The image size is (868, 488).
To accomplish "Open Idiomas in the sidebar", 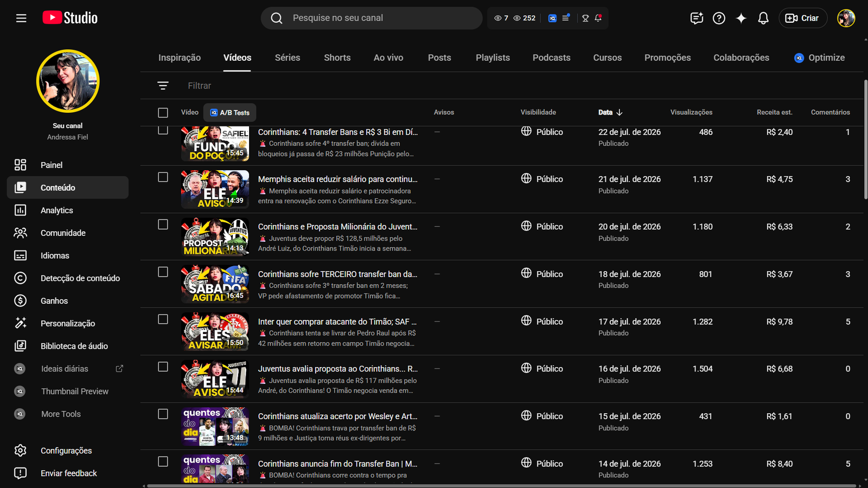I will [x=68, y=255].
